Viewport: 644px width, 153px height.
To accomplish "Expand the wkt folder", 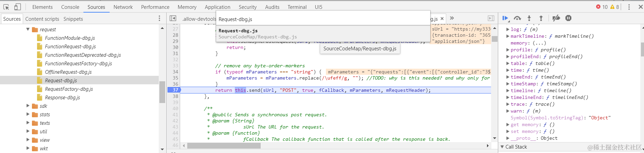I will 28,148.
